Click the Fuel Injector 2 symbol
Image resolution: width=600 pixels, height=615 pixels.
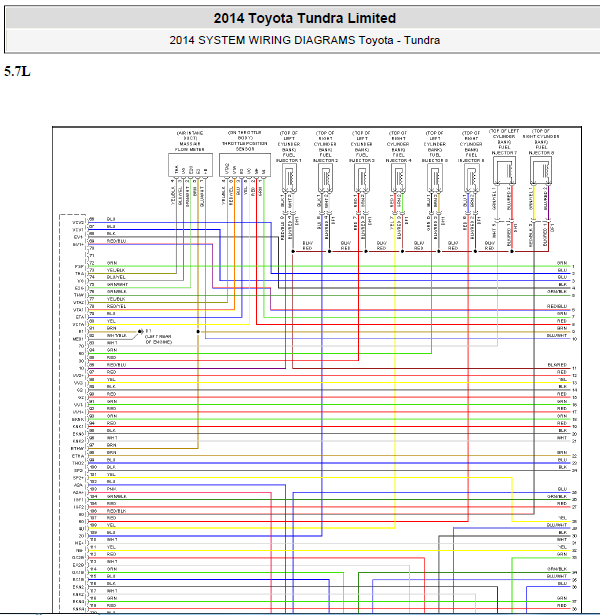coord(325,178)
